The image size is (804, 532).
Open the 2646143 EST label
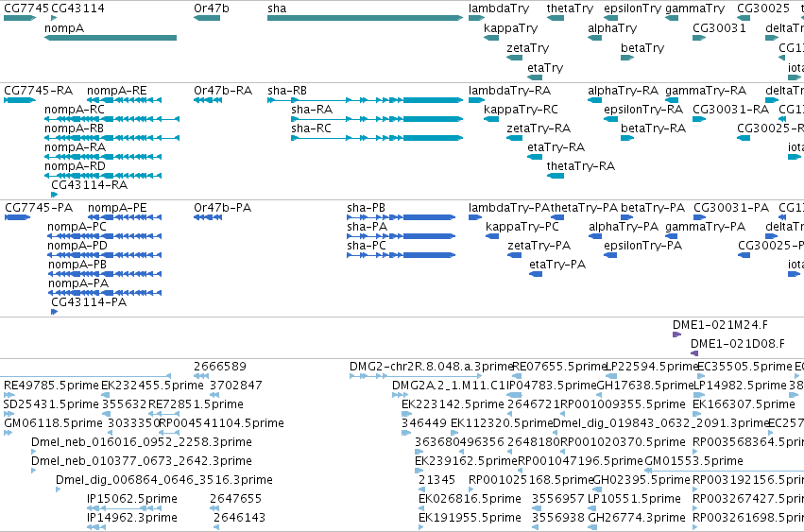coord(239,518)
